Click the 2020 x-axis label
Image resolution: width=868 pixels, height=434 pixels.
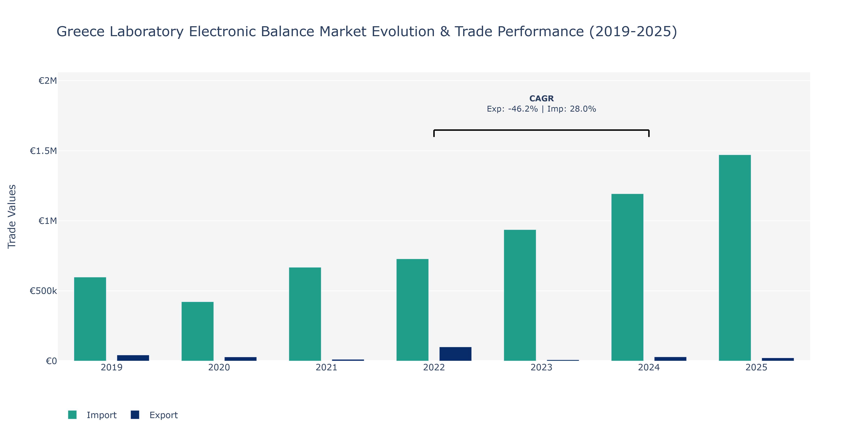point(219,367)
